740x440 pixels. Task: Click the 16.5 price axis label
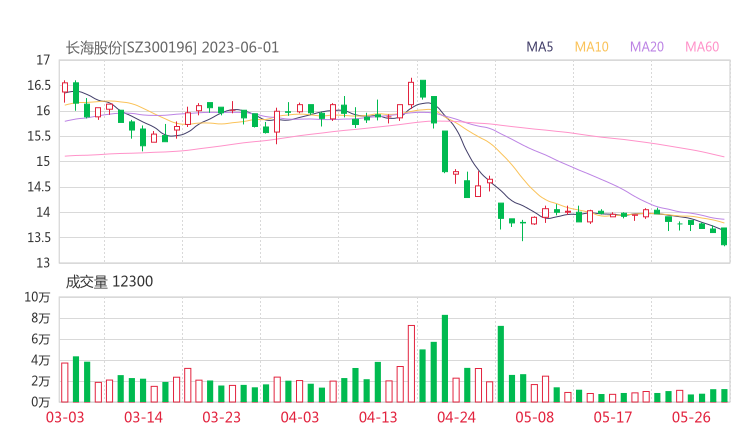coord(39,85)
